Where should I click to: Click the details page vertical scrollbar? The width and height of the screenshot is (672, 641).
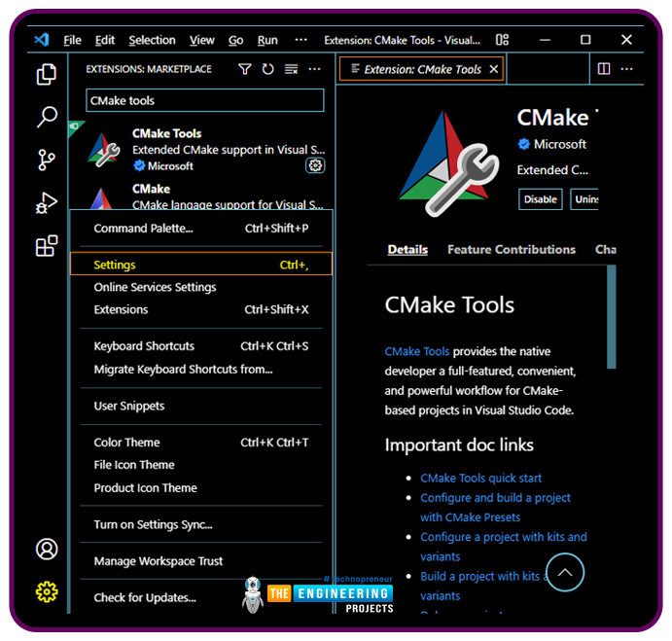pyautogui.click(x=612, y=316)
